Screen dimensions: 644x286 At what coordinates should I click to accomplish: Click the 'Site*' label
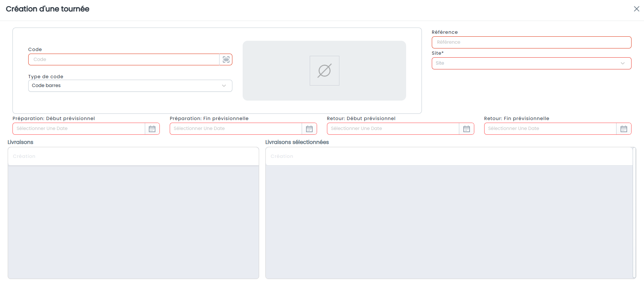tap(438, 53)
